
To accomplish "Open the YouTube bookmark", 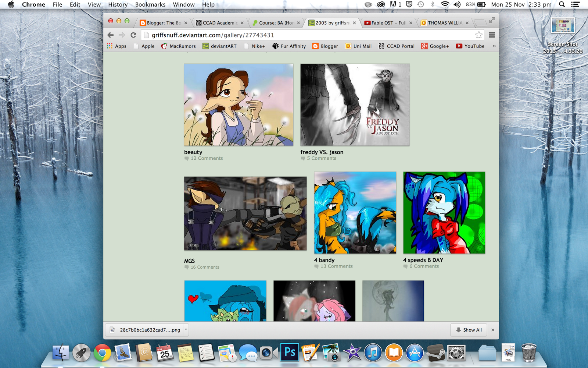I will click(x=470, y=46).
